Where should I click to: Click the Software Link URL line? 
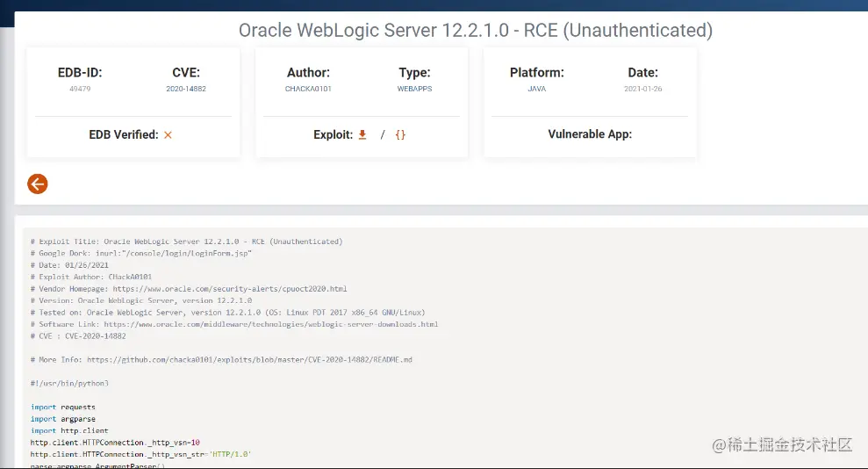pyautogui.click(x=234, y=324)
